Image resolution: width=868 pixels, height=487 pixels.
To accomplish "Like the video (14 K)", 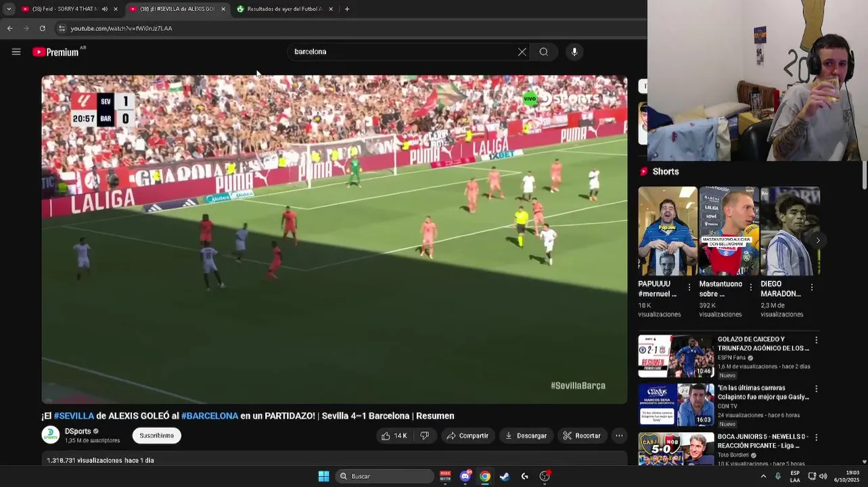I will point(394,436).
